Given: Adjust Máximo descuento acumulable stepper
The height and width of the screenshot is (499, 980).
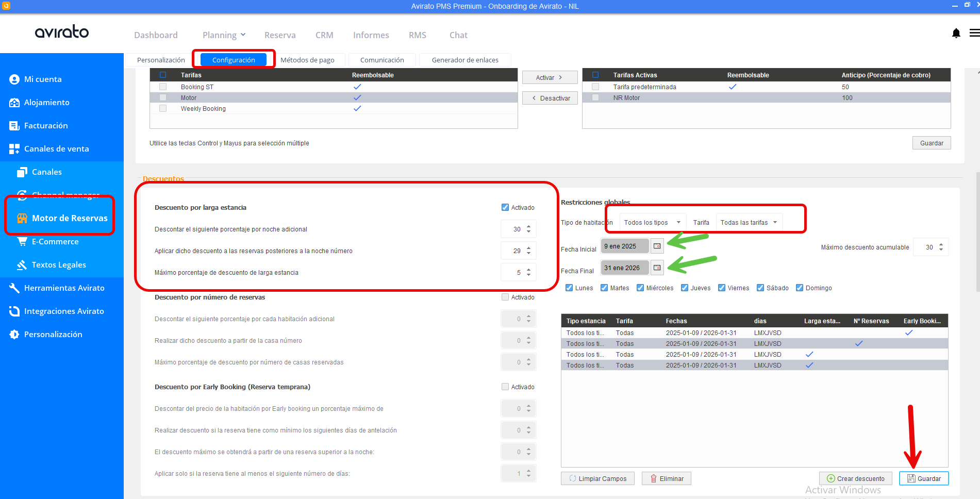Looking at the screenshot, I should pos(941,247).
